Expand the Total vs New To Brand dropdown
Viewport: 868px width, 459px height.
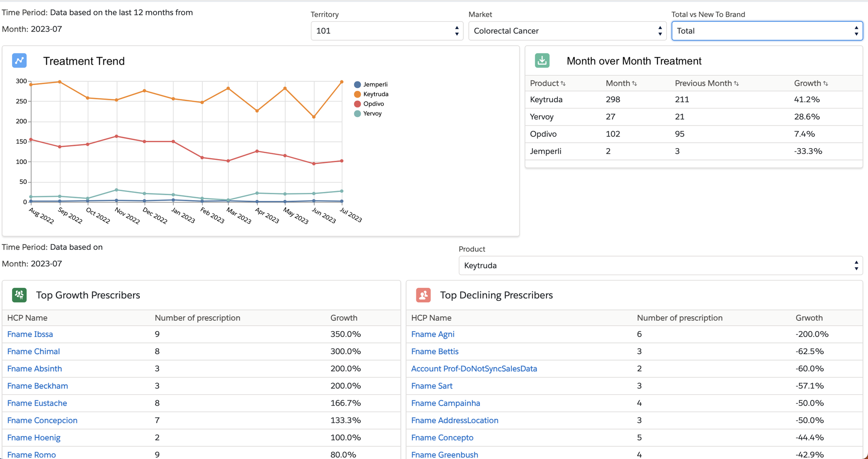pos(767,31)
